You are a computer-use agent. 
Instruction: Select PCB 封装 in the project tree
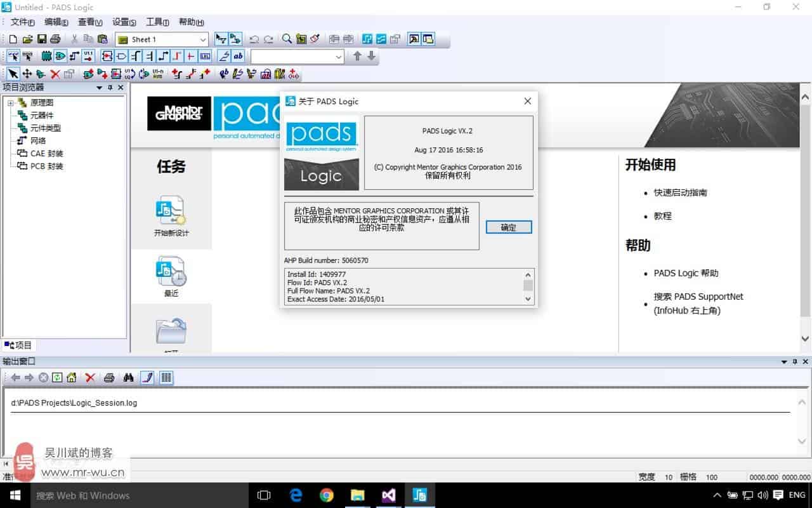[47, 166]
